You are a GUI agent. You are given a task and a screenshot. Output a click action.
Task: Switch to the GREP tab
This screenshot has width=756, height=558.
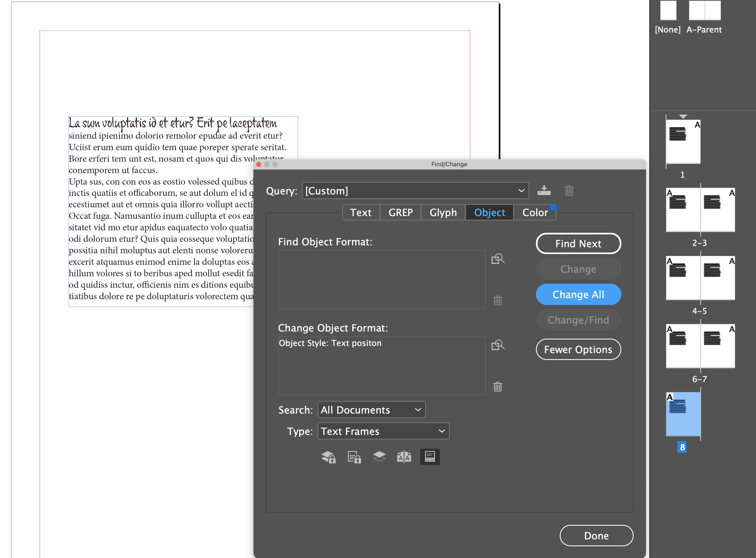(400, 213)
